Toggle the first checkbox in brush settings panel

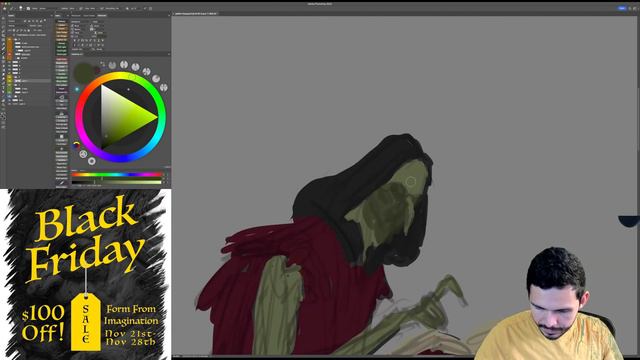tap(73, 25)
